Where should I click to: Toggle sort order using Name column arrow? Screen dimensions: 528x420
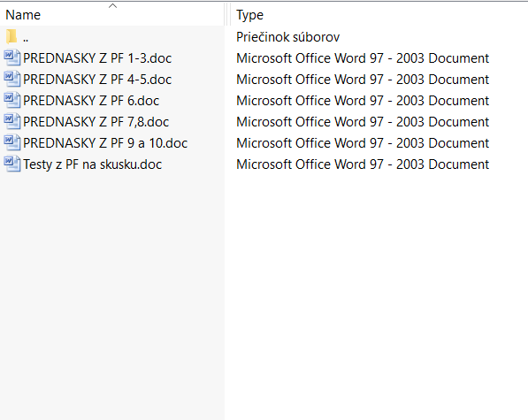pos(113,5)
